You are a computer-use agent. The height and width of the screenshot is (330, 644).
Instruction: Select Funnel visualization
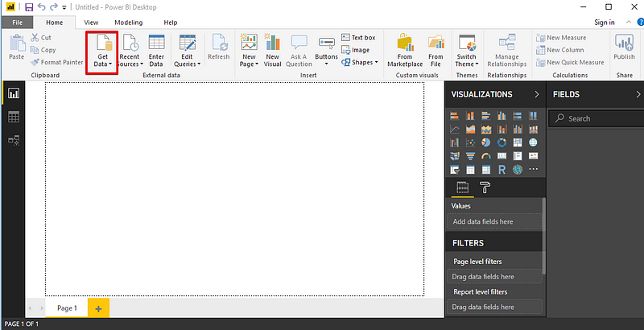click(x=470, y=156)
